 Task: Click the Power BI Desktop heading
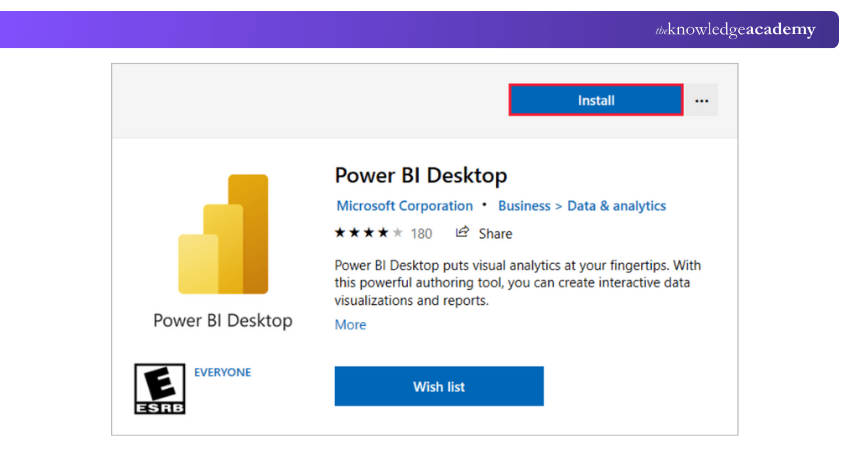[421, 175]
